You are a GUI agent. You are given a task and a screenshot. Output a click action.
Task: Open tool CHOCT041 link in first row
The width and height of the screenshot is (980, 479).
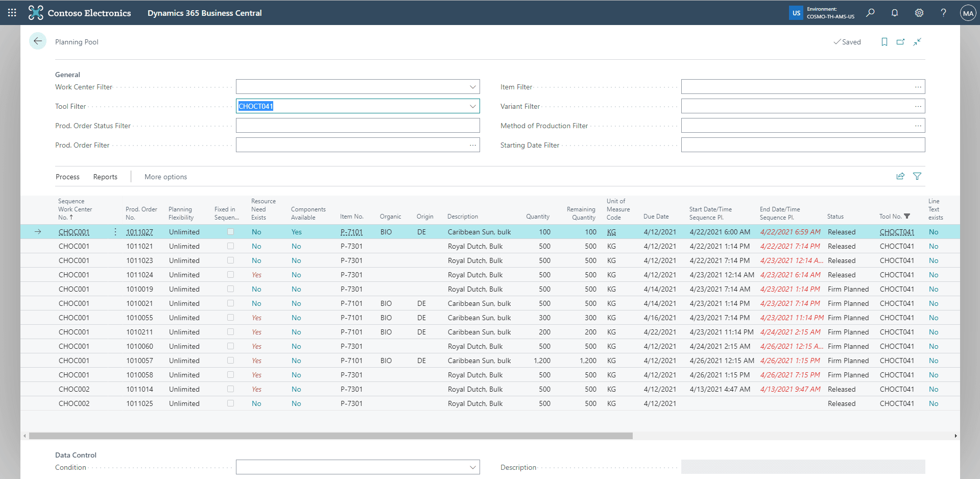[x=897, y=232]
